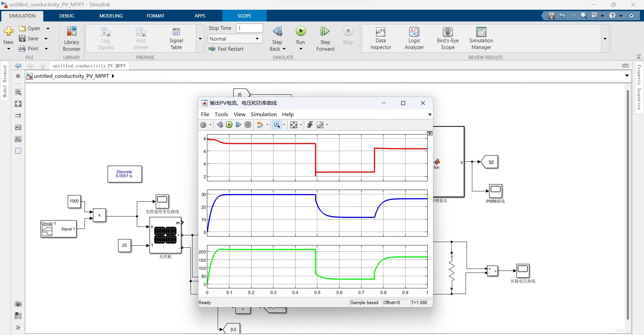Click Step Back in scope toolbar
This screenshot has height=335, width=644.
tap(220, 125)
